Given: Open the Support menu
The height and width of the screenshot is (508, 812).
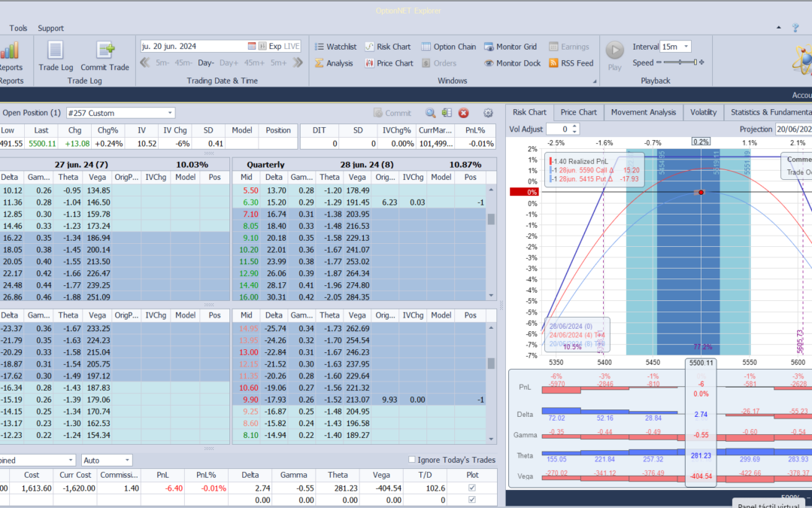Looking at the screenshot, I should pyautogui.click(x=51, y=28).
